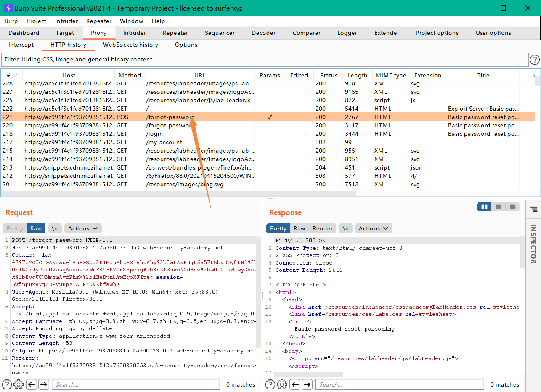Sort history by URL column
This screenshot has height=392, width=541.
tap(200, 75)
